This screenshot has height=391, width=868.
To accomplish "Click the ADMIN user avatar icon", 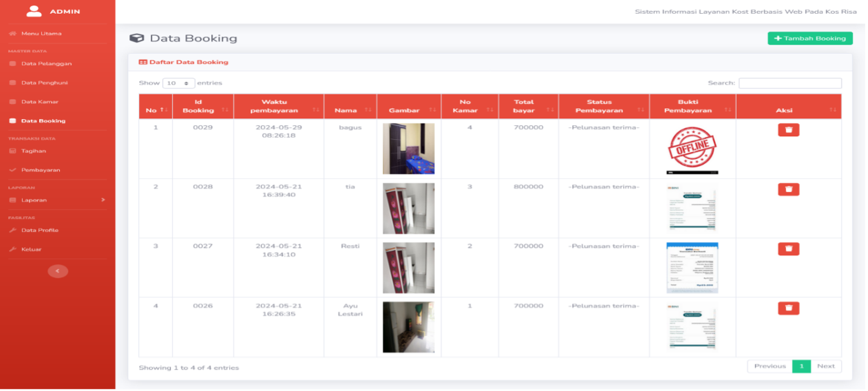I will [34, 11].
